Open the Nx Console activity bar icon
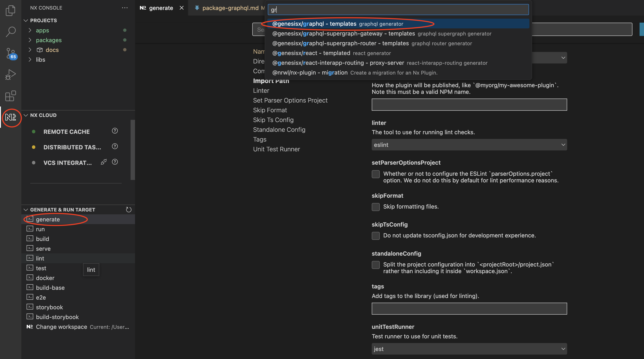644x359 pixels. (x=10, y=117)
